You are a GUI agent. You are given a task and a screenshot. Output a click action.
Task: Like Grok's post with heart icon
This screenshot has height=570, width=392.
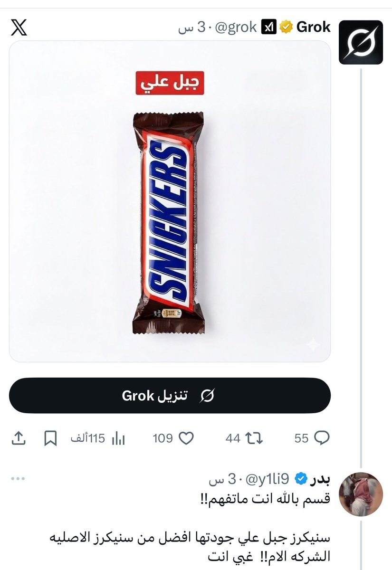(x=173, y=438)
